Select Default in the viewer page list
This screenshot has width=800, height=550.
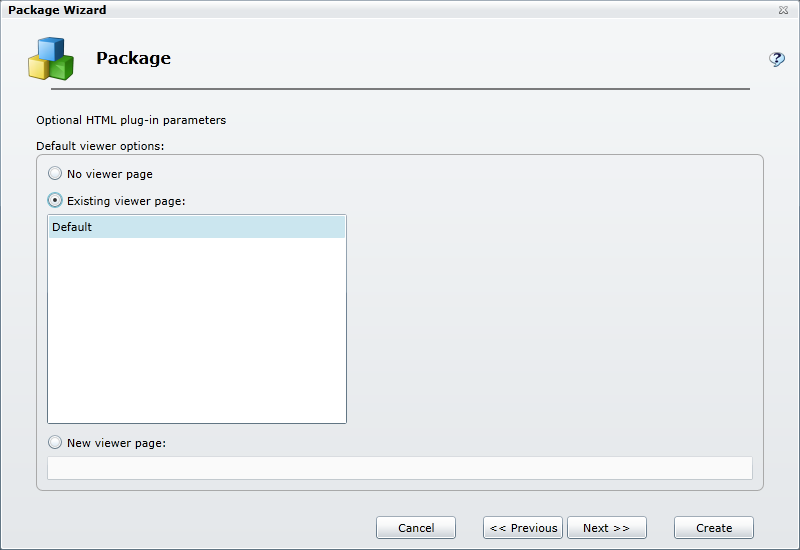click(196, 227)
